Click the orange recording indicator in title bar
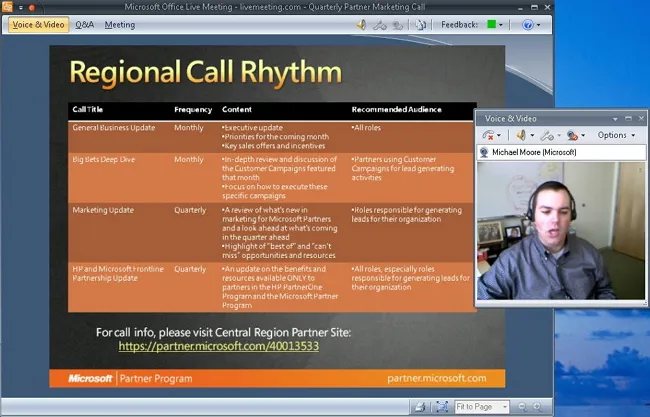Image resolution: width=650 pixels, height=417 pixels. click(x=32, y=7)
